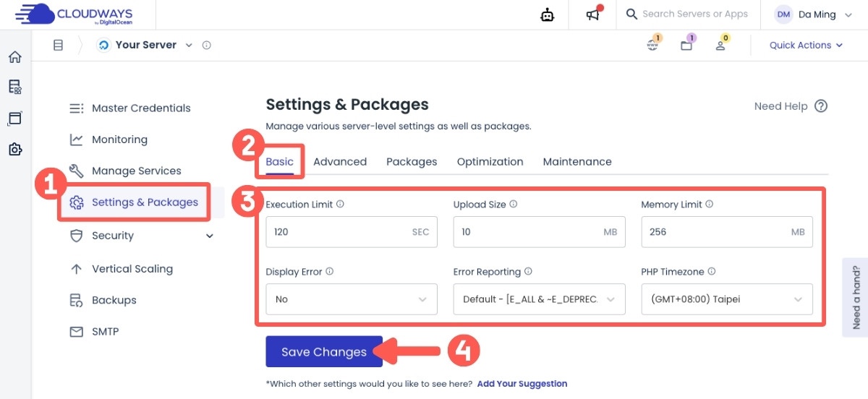Open the Display Error dropdown
This screenshot has width=868, height=399.
(x=352, y=299)
